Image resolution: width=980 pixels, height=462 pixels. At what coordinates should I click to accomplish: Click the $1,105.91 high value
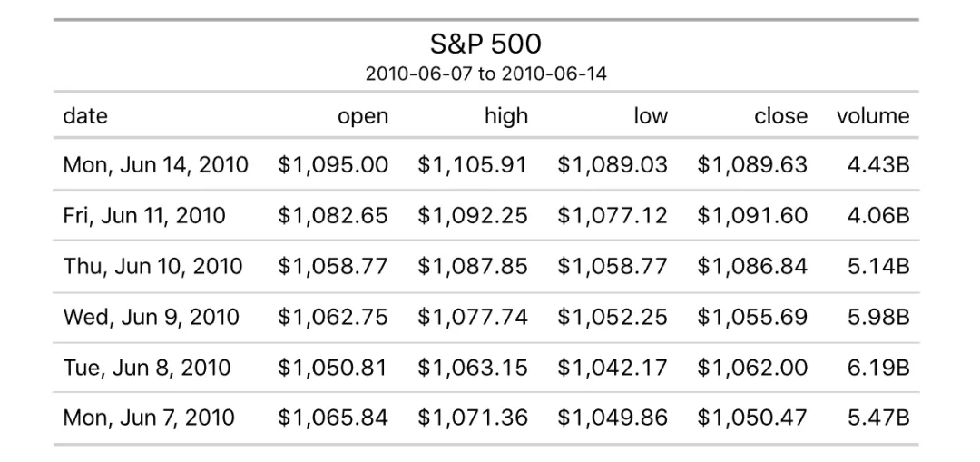pos(473,165)
